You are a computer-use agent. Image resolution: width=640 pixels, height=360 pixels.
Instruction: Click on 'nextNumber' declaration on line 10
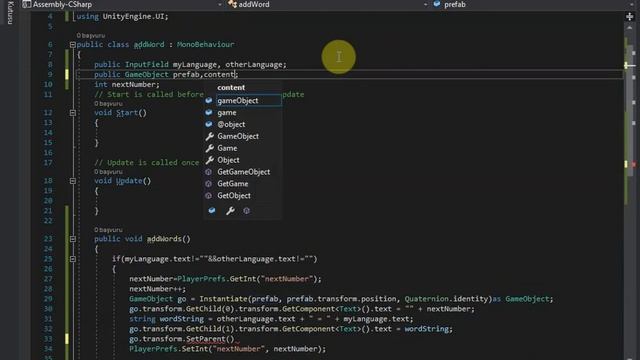coord(133,84)
